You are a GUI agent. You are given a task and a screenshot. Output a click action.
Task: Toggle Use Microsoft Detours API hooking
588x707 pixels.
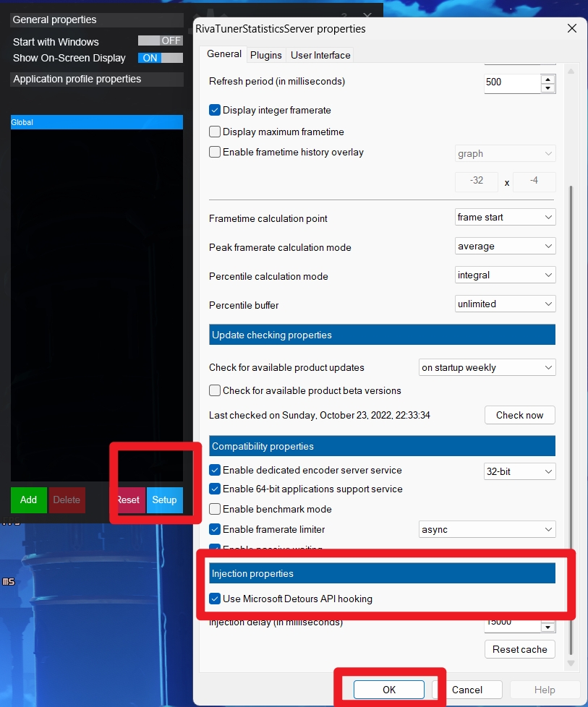[215, 599]
